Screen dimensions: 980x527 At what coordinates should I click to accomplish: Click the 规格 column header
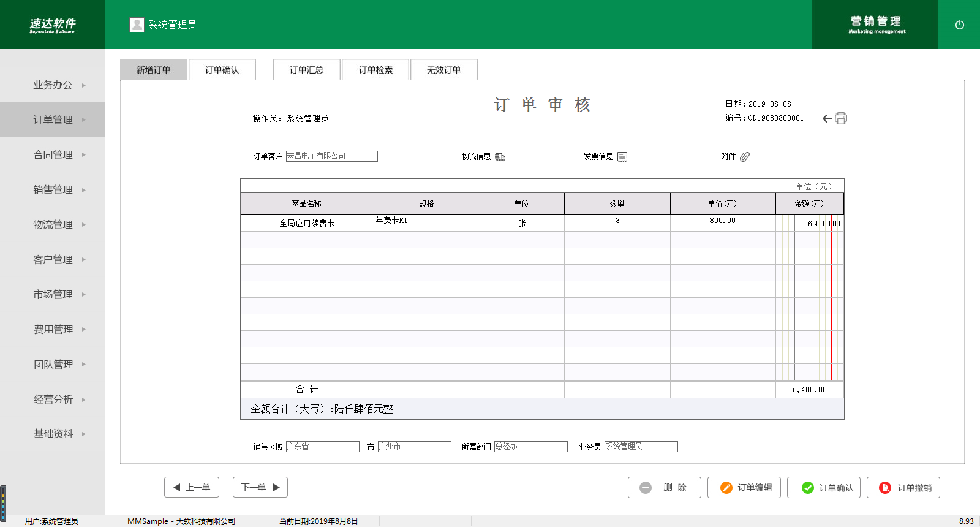click(427, 203)
